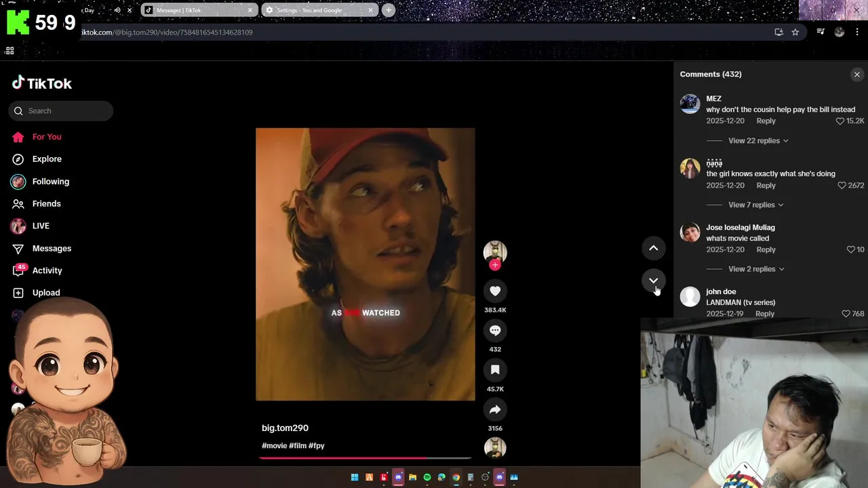The width and height of the screenshot is (868, 488).
Task: Open the #fpy hashtag
Action: (x=317, y=445)
